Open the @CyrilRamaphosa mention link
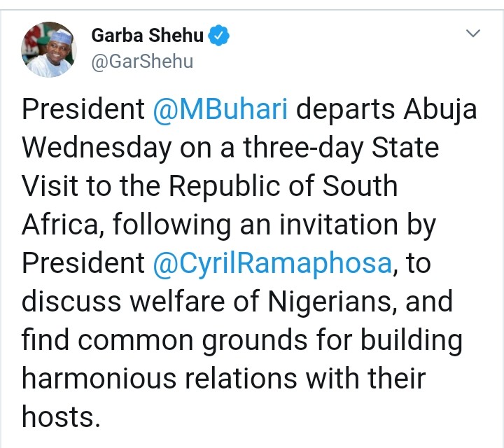Screen dimensions: 504x448 pyautogui.click(x=273, y=263)
